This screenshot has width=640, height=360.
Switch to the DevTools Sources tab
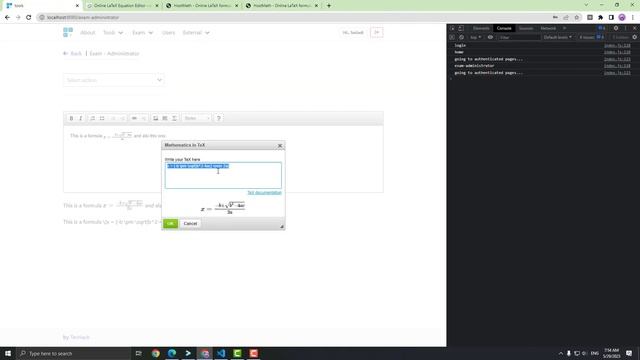(x=526, y=28)
